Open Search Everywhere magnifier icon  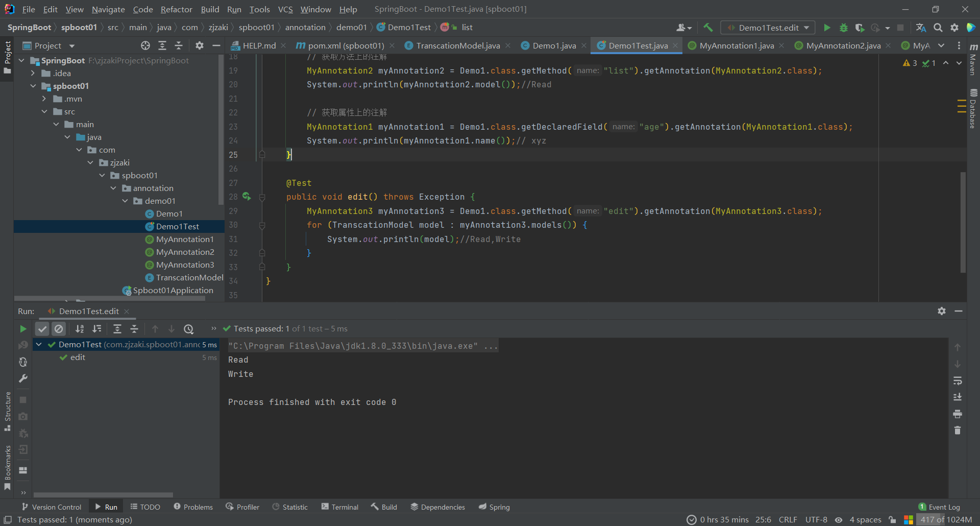click(x=938, y=28)
